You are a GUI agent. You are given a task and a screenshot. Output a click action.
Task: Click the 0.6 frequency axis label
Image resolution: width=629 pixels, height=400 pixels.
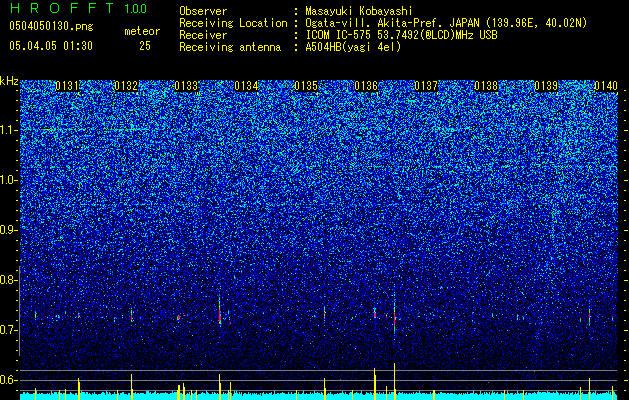(7, 380)
